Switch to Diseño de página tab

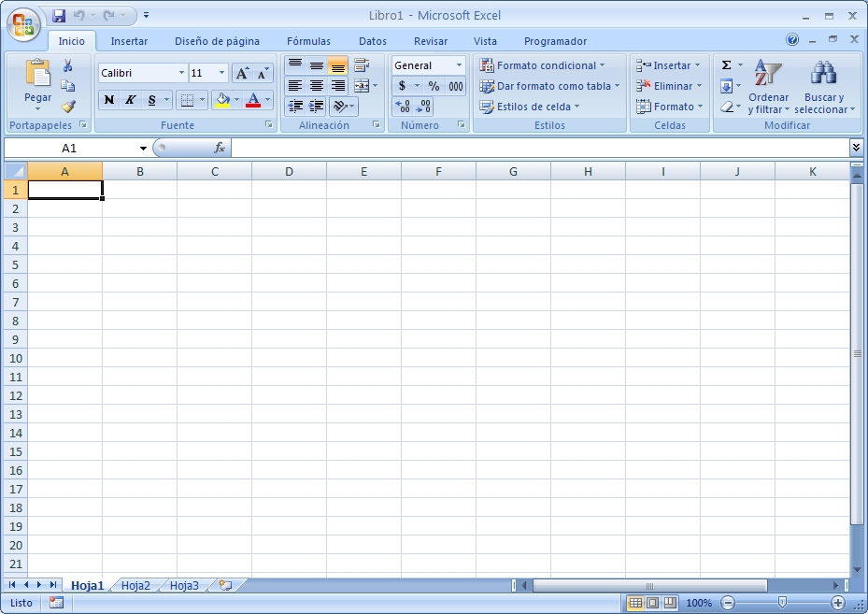click(x=217, y=41)
